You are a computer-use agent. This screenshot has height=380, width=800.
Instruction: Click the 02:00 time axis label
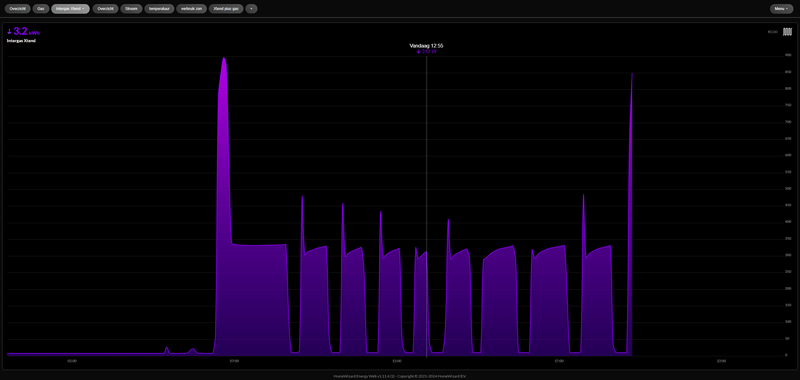(x=72, y=362)
